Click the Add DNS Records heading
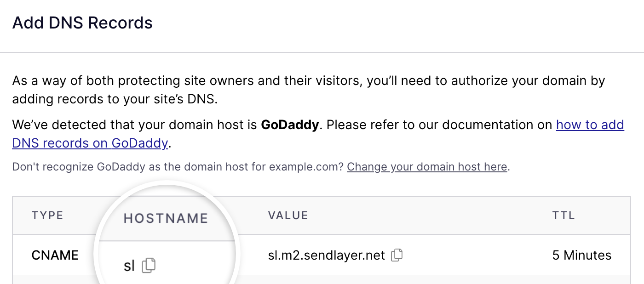Image resolution: width=644 pixels, height=284 pixels. 82,22
